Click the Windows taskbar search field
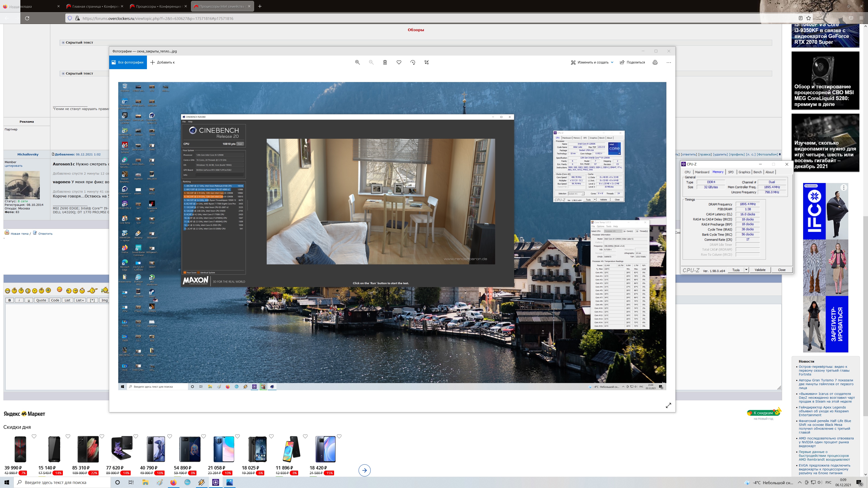This screenshot has height=488, width=868. 62,482
